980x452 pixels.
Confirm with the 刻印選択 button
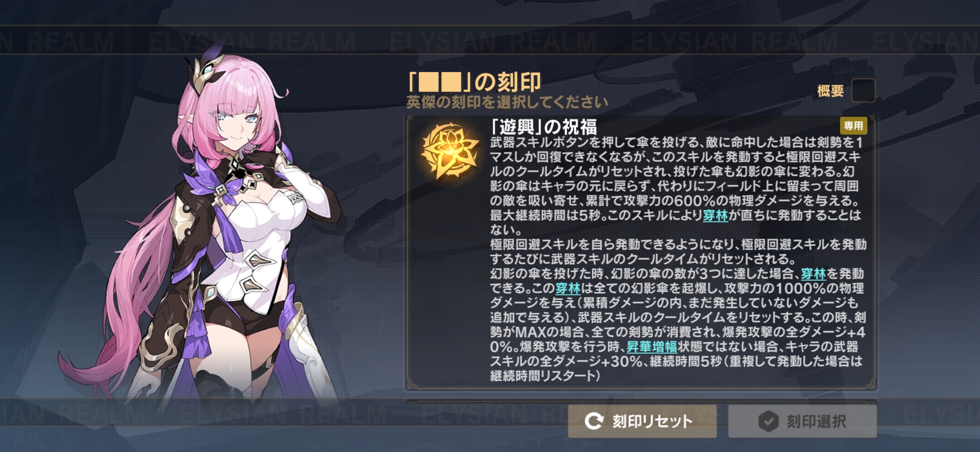pyautogui.click(x=802, y=421)
